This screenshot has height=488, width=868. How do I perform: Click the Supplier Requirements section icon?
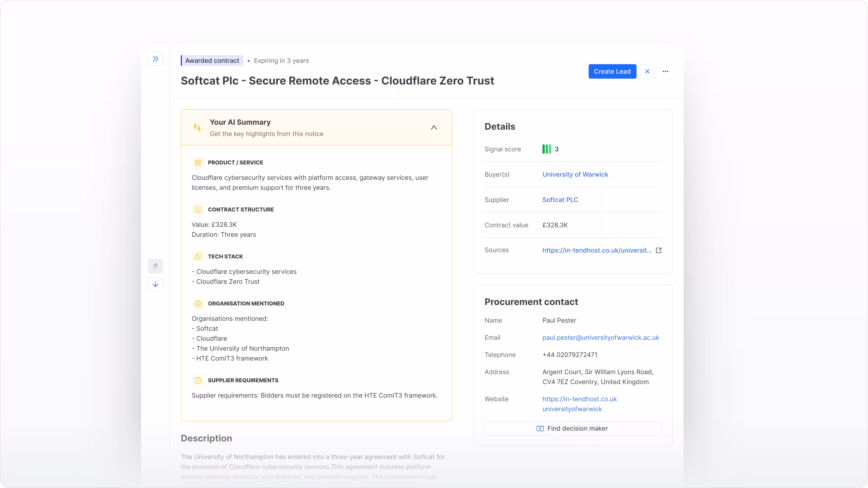198,380
